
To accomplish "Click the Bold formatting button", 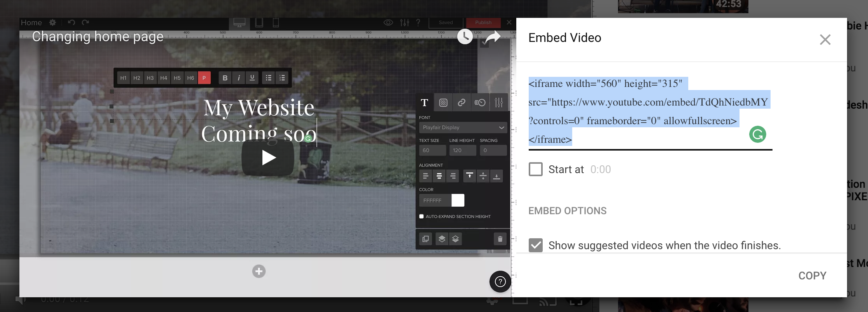I will click(x=225, y=78).
